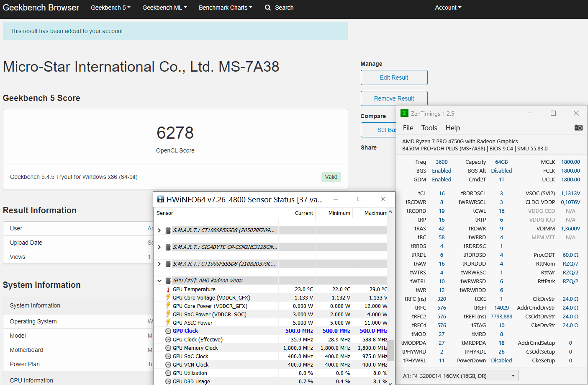Viewport: 588px width, 385px height.
Task: Click the Remove Result button
Action: pos(394,98)
